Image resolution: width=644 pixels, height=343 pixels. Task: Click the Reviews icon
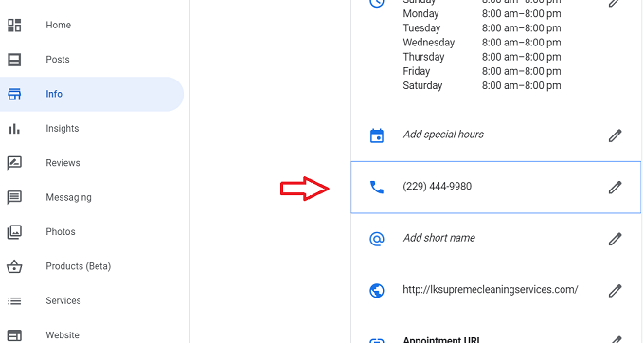point(14,163)
